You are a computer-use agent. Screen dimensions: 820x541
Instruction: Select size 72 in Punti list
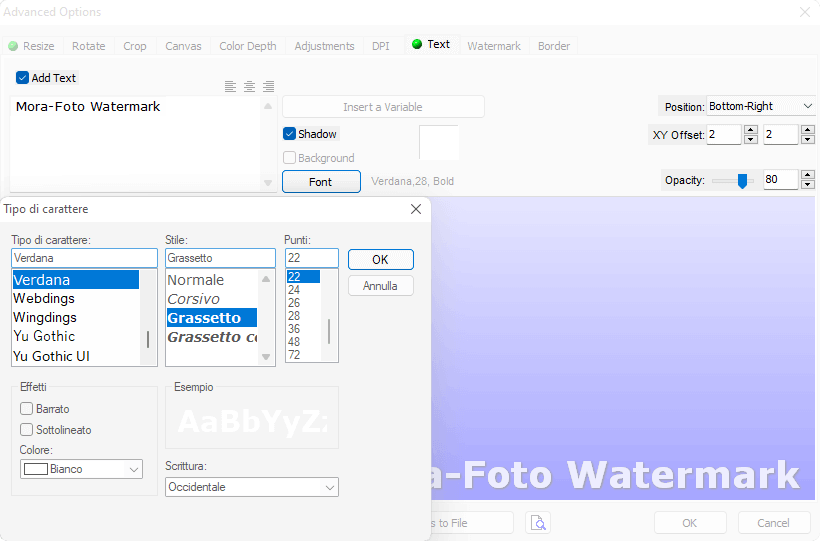(x=303, y=355)
